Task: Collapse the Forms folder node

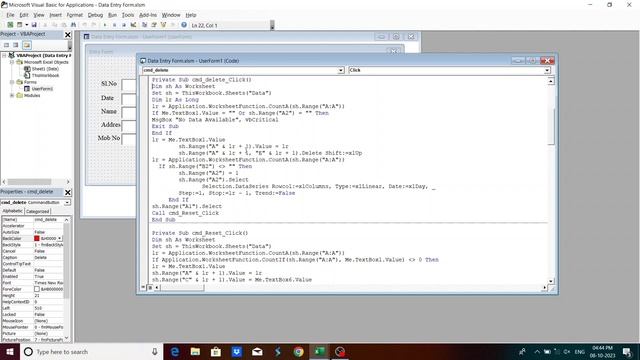Action: pyautogui.click(x=12, y=82)
